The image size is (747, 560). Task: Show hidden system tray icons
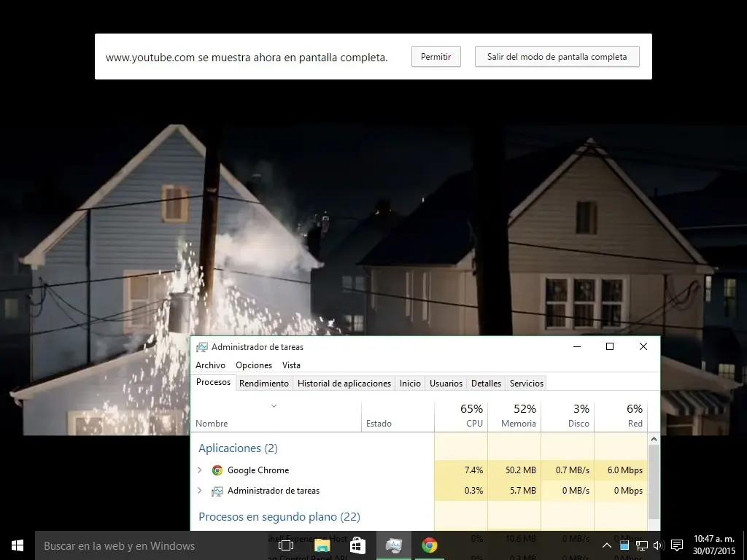click(x=606, y=545)
